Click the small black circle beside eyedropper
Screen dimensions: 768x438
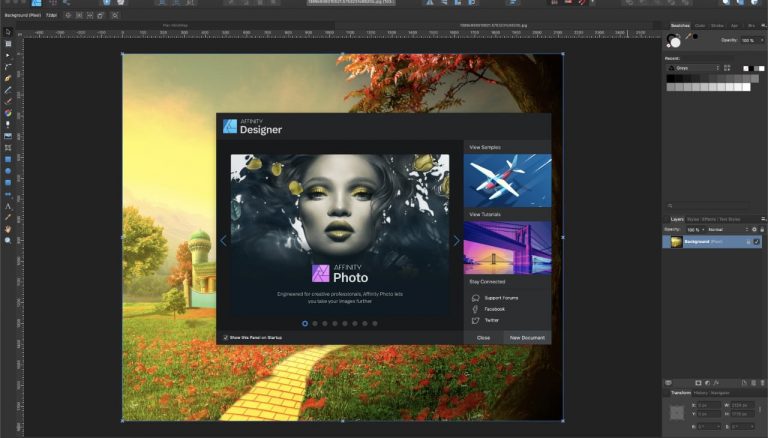pos(696,36)
